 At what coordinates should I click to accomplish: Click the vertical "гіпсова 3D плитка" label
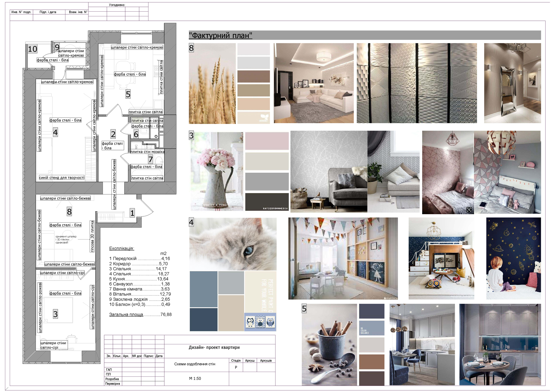pos(92,236)
